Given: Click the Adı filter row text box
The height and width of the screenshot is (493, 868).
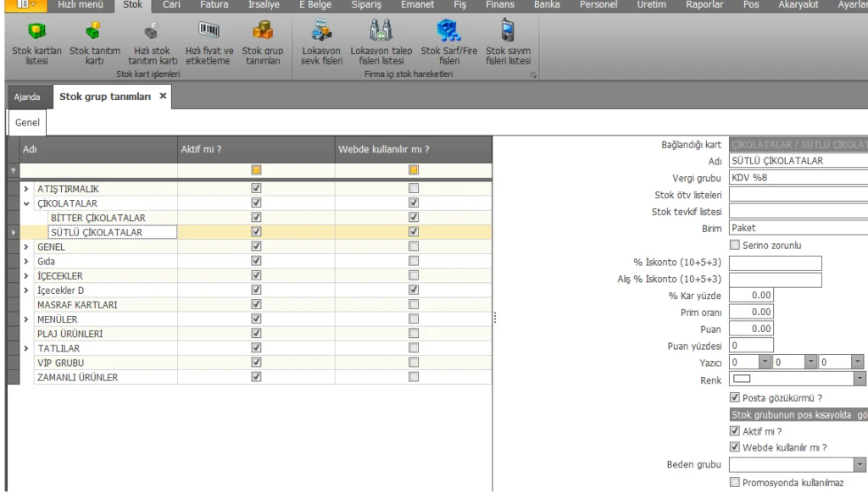Looking at the screenshot, I should pos(98,170).
